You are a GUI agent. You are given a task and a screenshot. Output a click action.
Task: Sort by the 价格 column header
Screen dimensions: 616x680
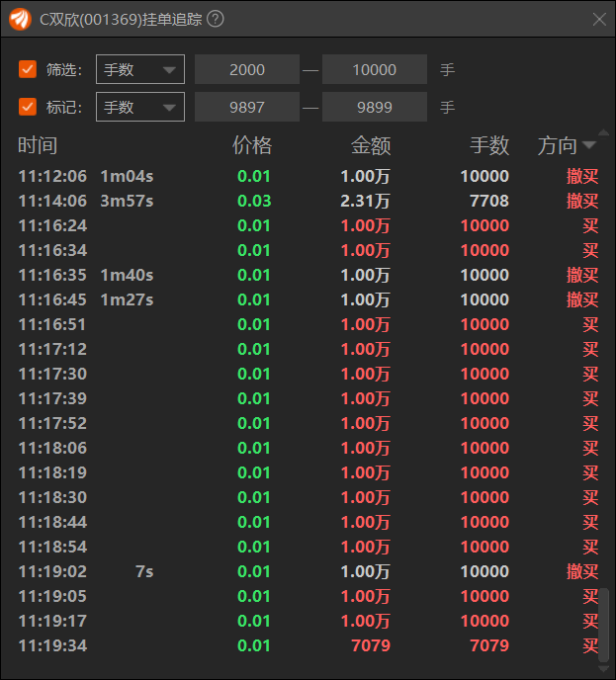pyautogui.click(x=252, y=146)
